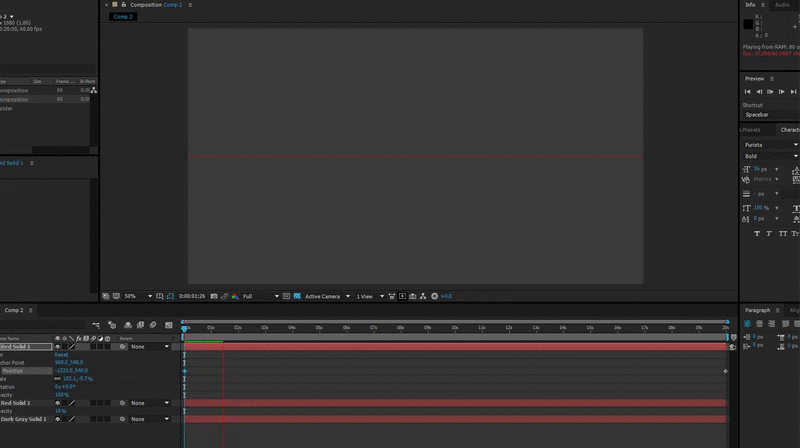Switch to the Audio panel tab
The height and width of the screenshot is (448, 800).
point(782,5)
